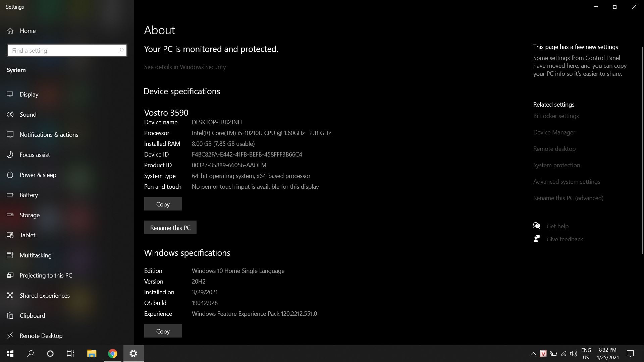The height and width of the screenshot is (362, 644).
Task: Open BitLocker settings link
Action: 556,116
